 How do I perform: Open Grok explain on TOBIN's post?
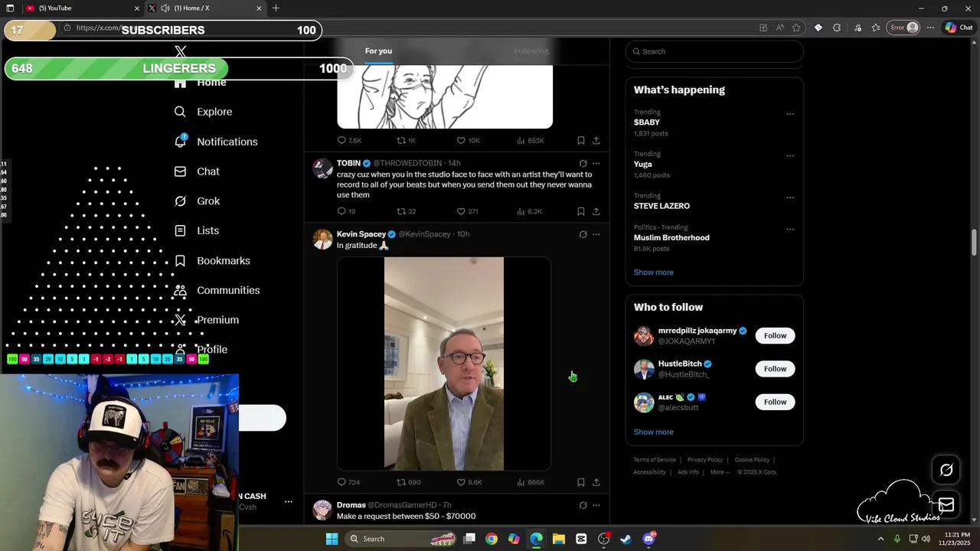583,164
